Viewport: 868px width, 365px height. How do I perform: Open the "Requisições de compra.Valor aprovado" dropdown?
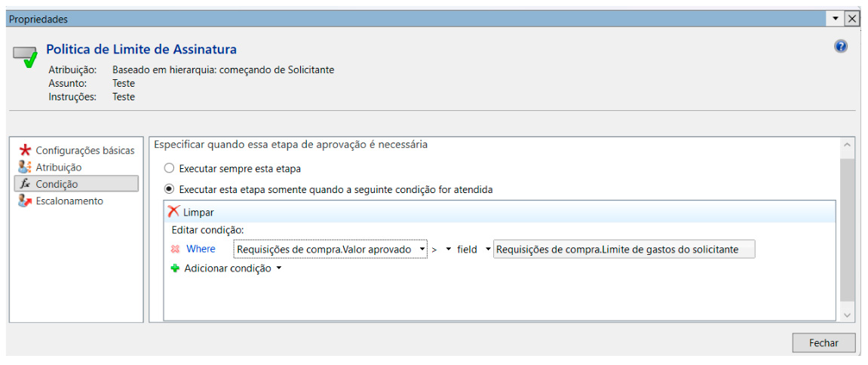[x=422, y=250]
